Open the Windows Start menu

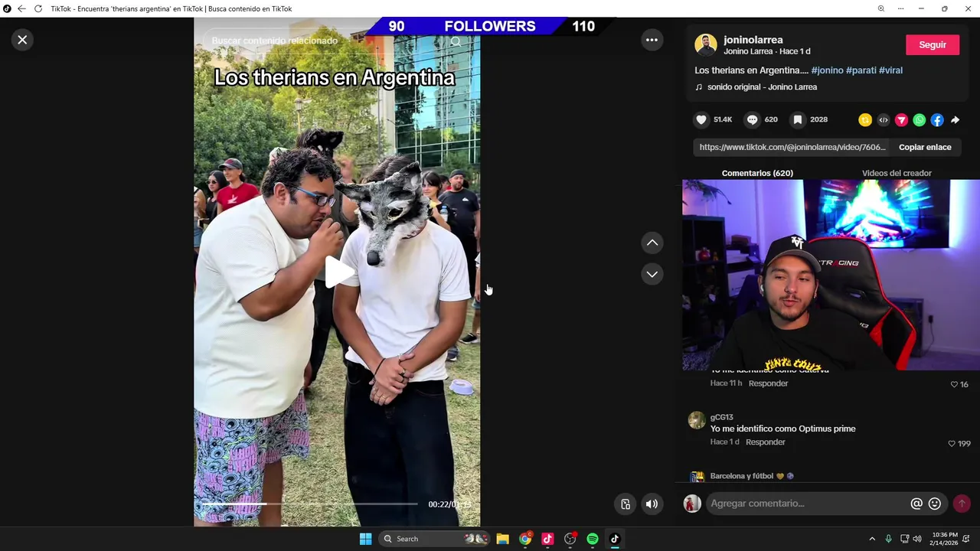[x=365, y=539]
